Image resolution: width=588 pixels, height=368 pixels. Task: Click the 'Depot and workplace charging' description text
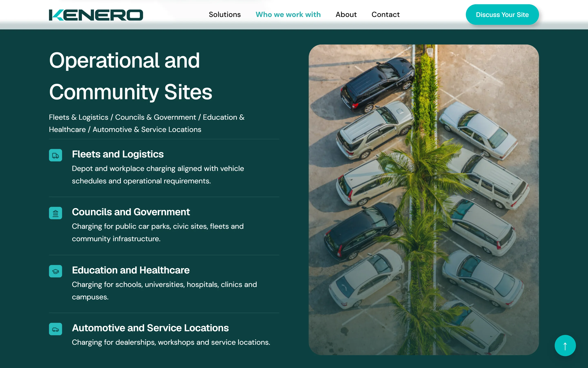click(158, 175)
